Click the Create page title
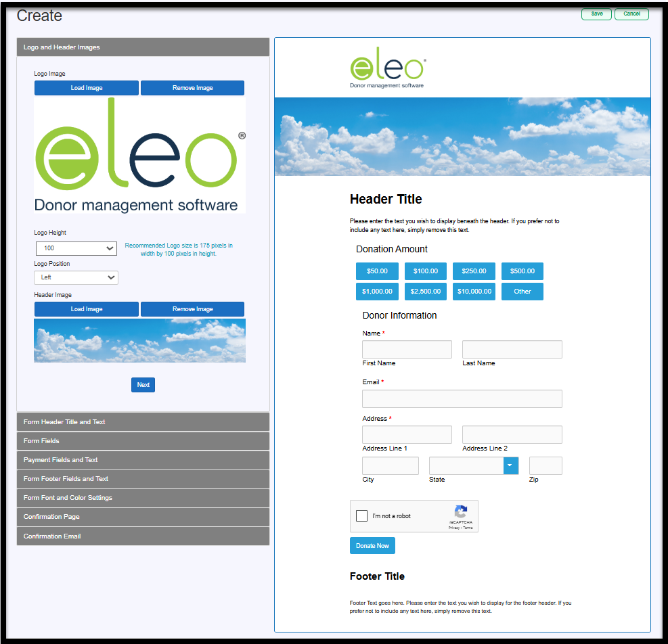This screenshot has width=668, height=644. pyautogui.click(x=39, y=16)
